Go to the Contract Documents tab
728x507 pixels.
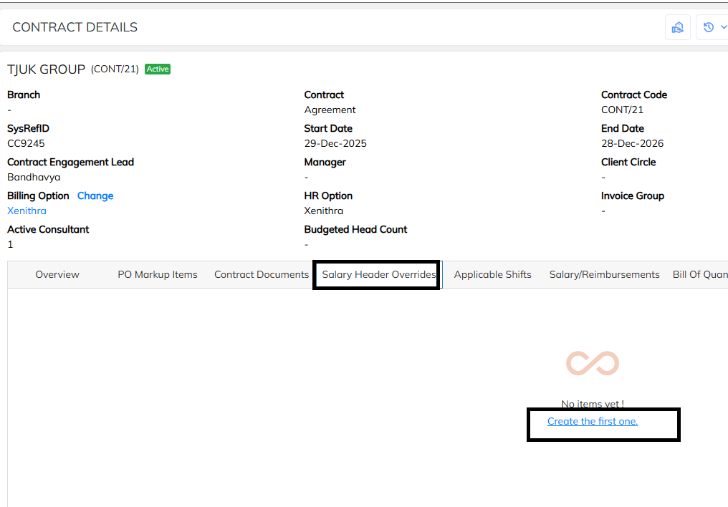(x=261, y=274)
